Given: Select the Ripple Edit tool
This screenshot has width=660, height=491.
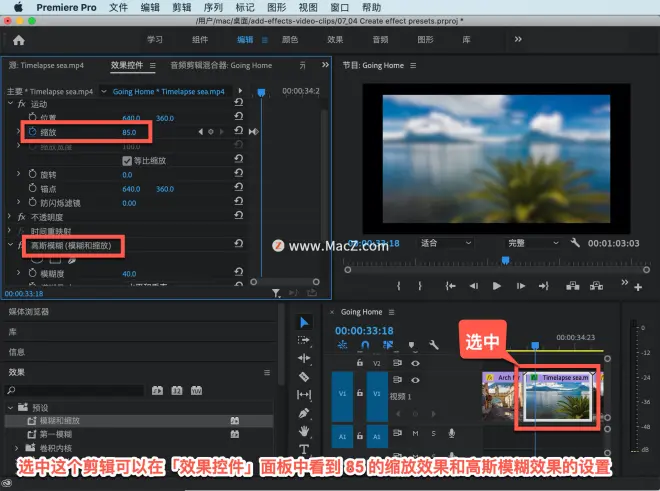Looking at the screenshot, I should (x=304, y=358).
